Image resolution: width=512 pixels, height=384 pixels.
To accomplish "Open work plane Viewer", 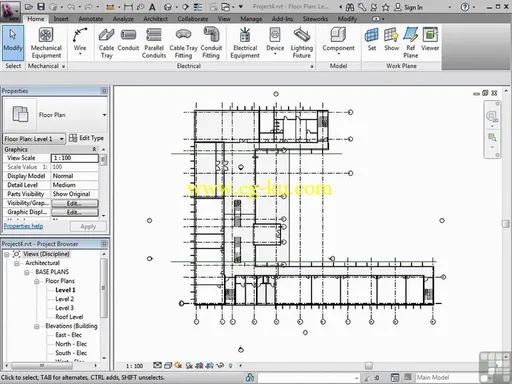I will 430,40.
